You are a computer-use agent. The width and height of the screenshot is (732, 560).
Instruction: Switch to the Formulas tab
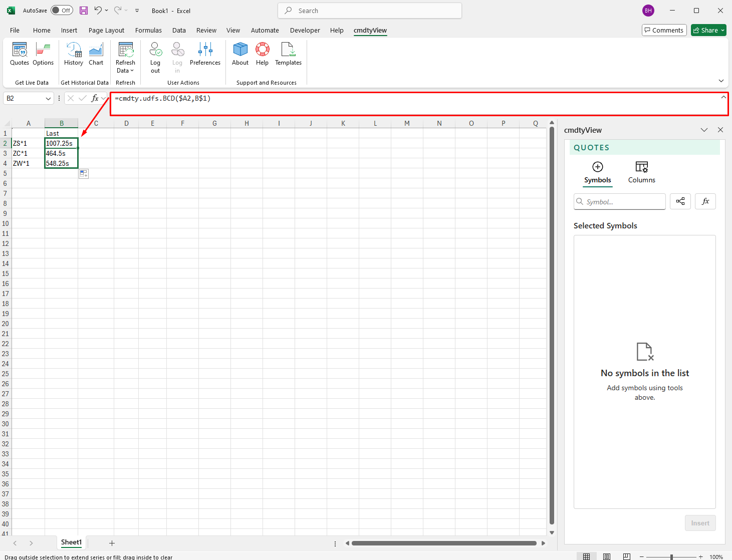pyautogui.click(x=148, y=30)
